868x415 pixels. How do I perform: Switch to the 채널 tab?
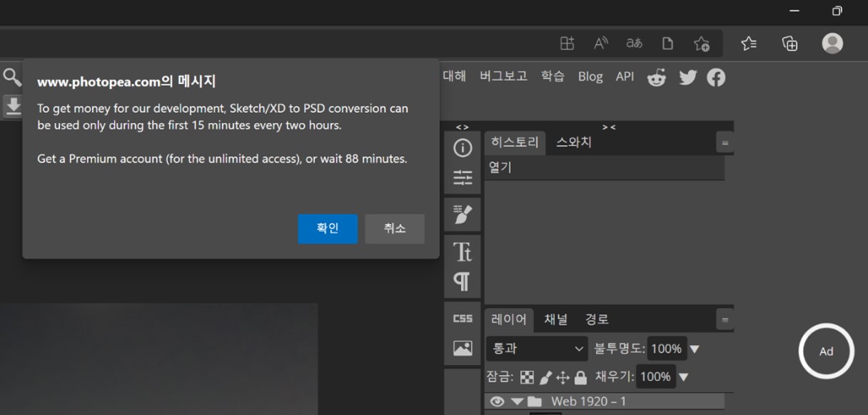pyautogui.click(x=556, y=319)
